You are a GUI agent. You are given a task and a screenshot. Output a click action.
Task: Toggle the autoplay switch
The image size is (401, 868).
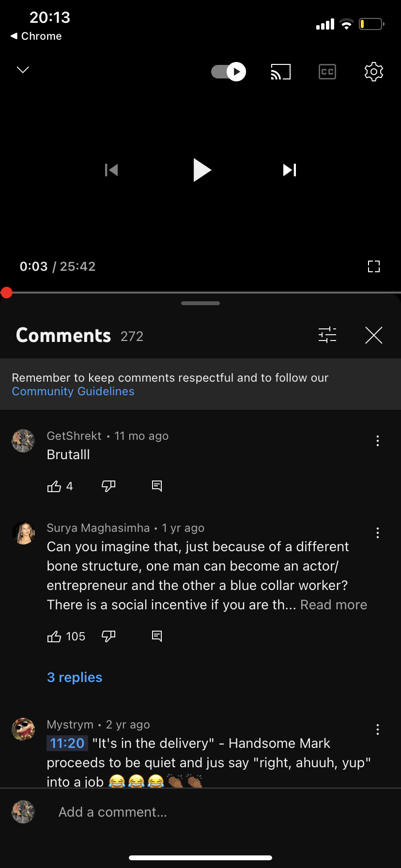(x=229, y=72)
